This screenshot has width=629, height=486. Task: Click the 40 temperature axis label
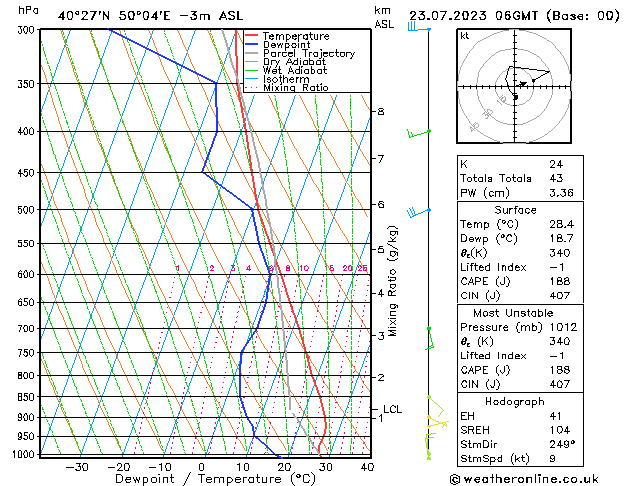[x=367, y=467]
